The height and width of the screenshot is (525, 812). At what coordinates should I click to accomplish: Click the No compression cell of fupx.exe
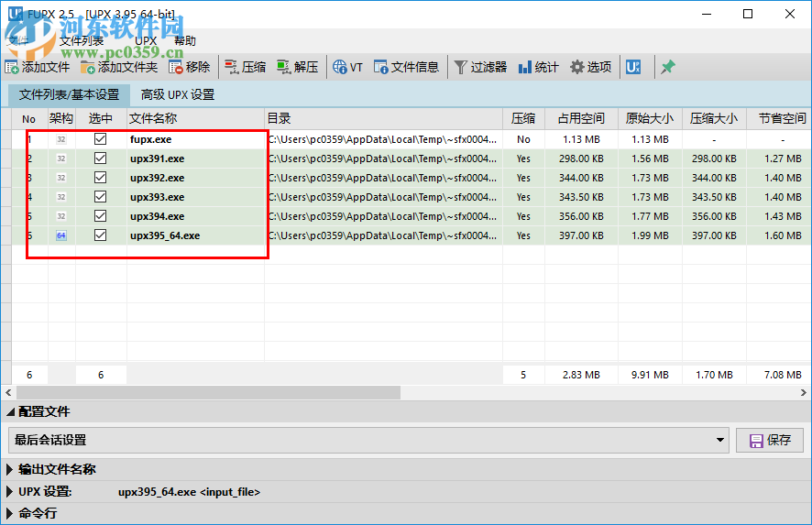point(523,139)
